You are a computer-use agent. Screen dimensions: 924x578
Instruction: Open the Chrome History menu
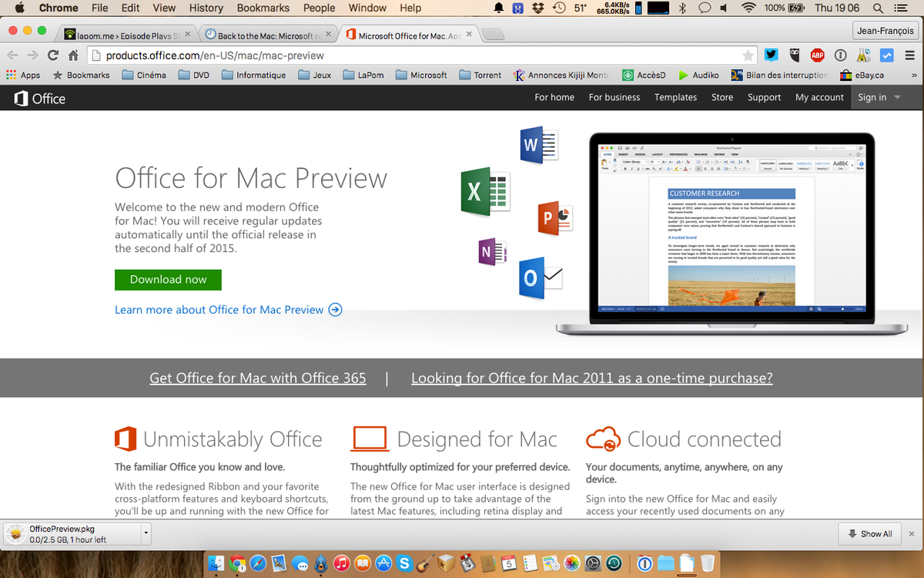coord(206,8)
